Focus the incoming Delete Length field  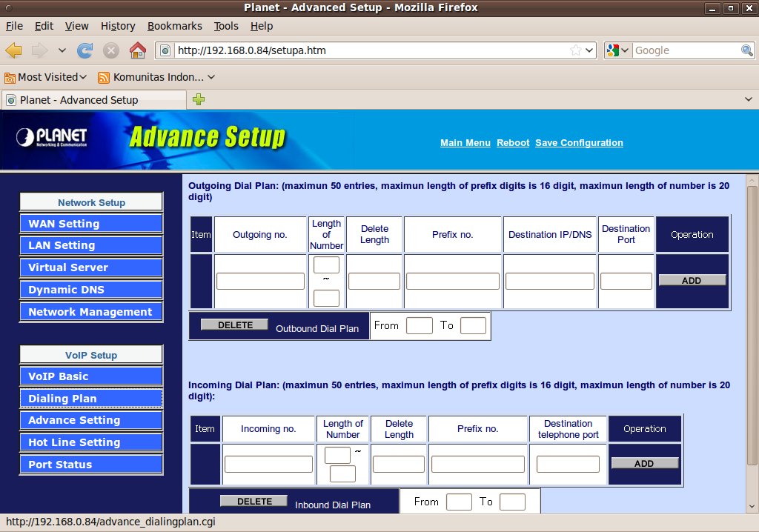tap(398, 465)
